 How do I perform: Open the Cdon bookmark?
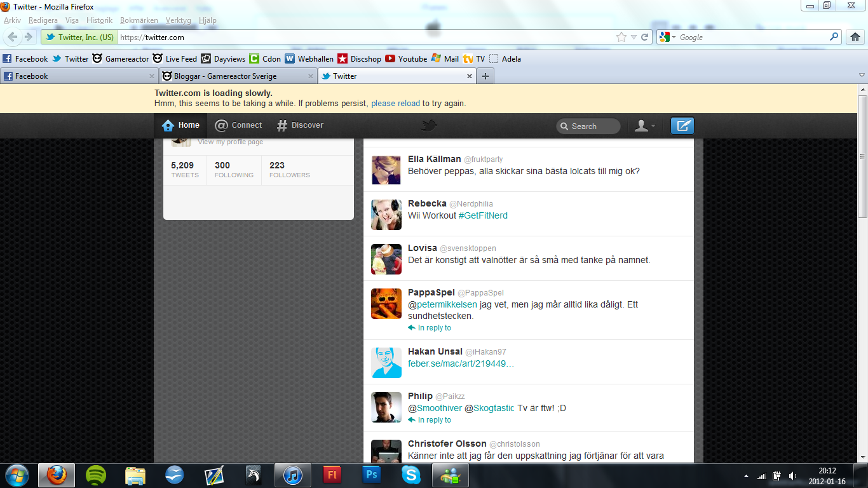point(265,58)
